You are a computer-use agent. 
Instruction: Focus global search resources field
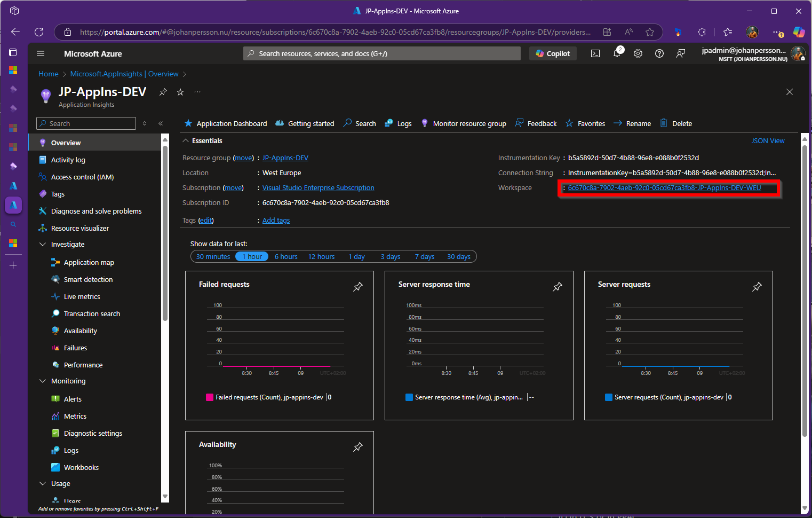point(382,53)
